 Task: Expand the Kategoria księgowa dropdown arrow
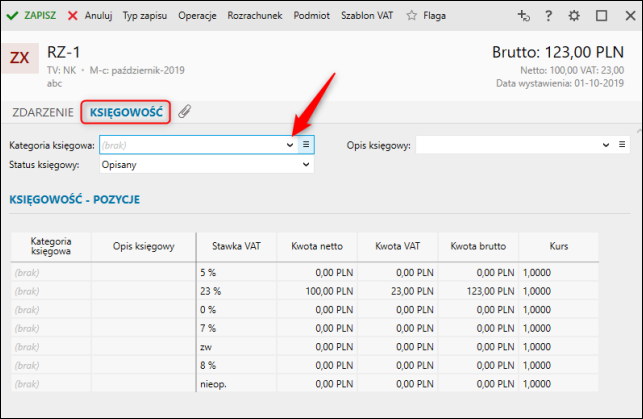coord(290,145)
